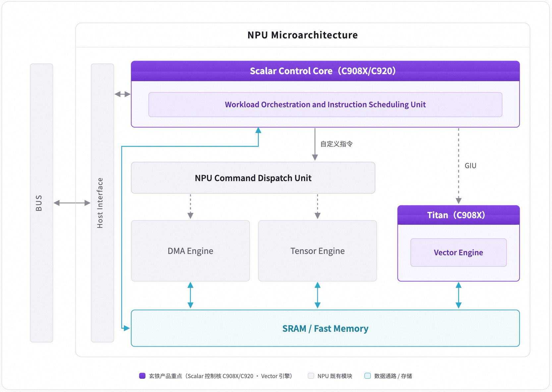
Task: Click the purple legend swatch for 玄铁产品重点
Action: (x=142, y=376)
